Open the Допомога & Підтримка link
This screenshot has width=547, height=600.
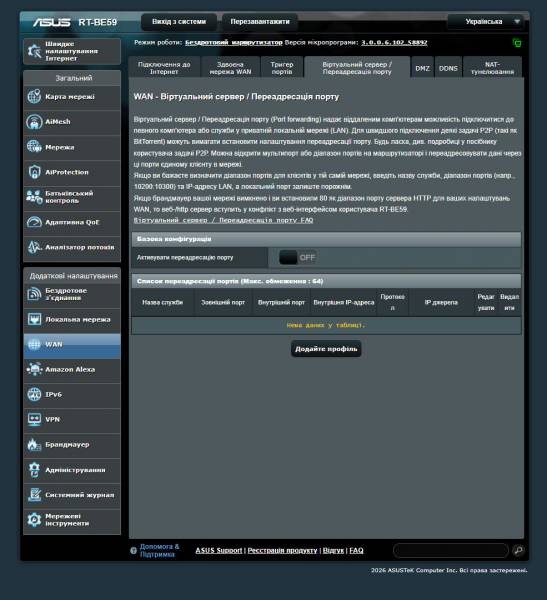tap(159, 550)
